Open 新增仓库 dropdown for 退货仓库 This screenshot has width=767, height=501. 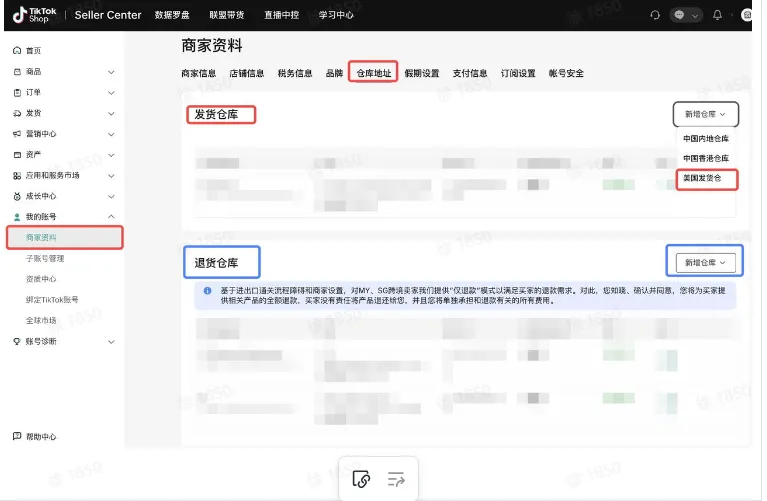click(705, 263)
